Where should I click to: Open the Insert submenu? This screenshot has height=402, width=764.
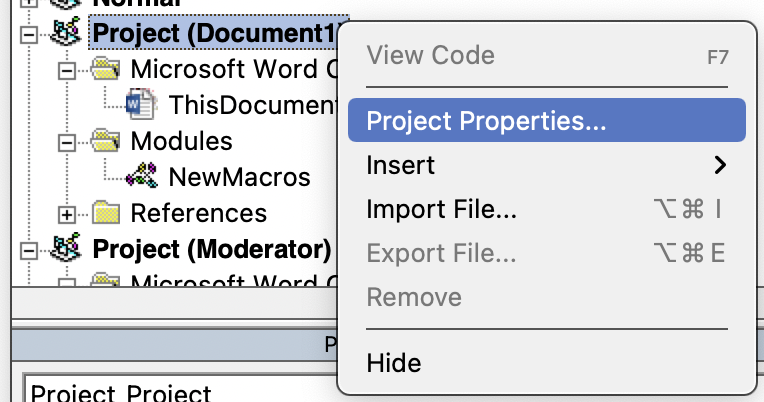pyautogui.click(x=547, y=165)
